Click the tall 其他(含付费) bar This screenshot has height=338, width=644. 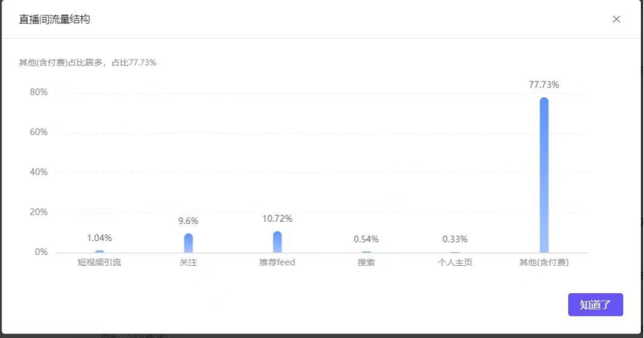(x=544, y=174)
